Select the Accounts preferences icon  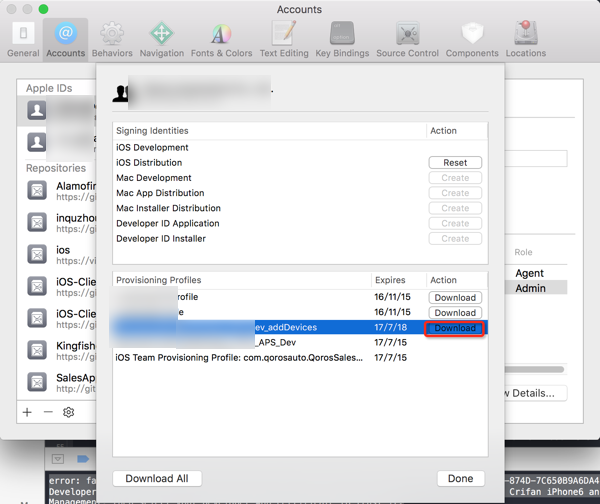click(65, 40)
